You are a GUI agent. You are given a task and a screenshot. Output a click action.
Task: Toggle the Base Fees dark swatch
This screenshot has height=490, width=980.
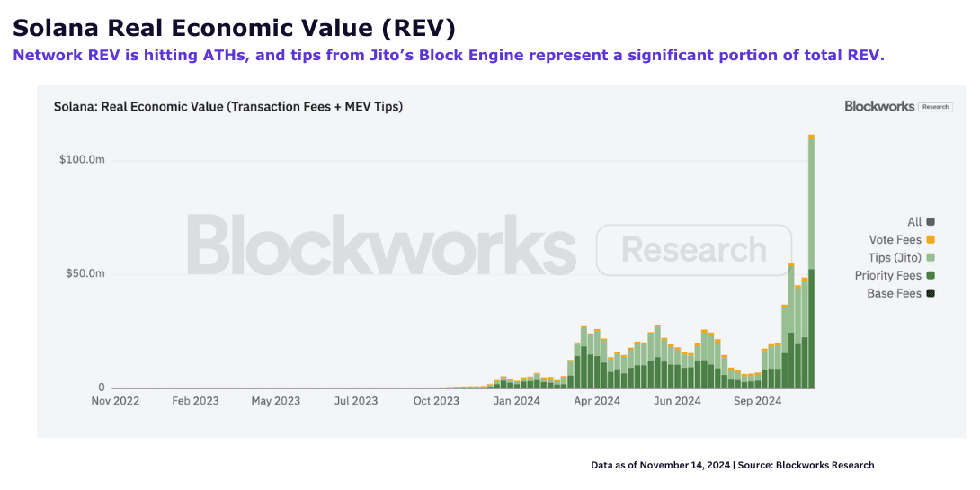coord(931,293)
